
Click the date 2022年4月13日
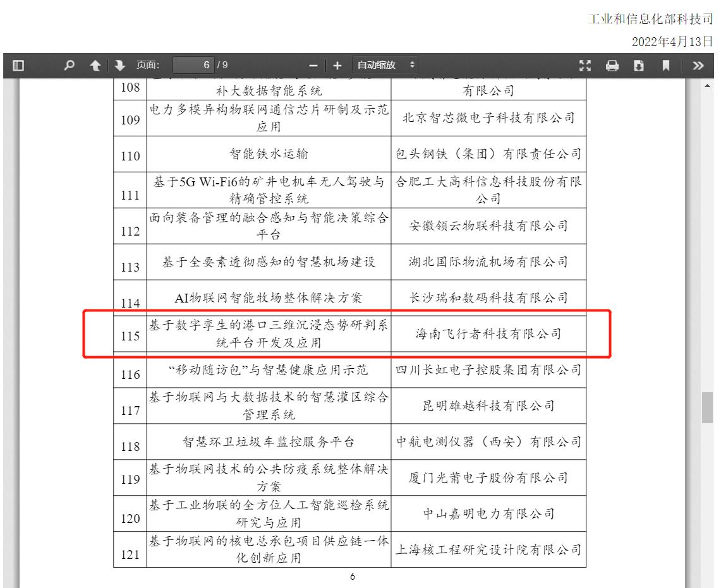click(673, 42)
